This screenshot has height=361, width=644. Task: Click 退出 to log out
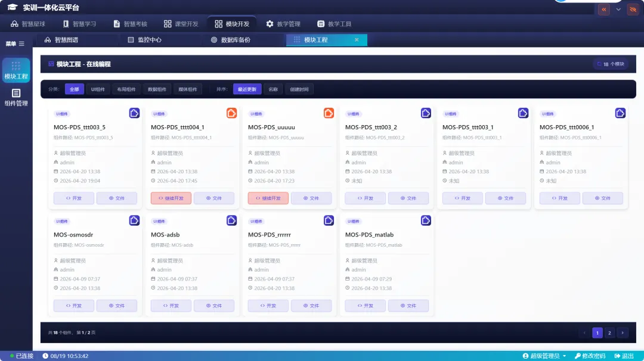(x=624, y=356)
